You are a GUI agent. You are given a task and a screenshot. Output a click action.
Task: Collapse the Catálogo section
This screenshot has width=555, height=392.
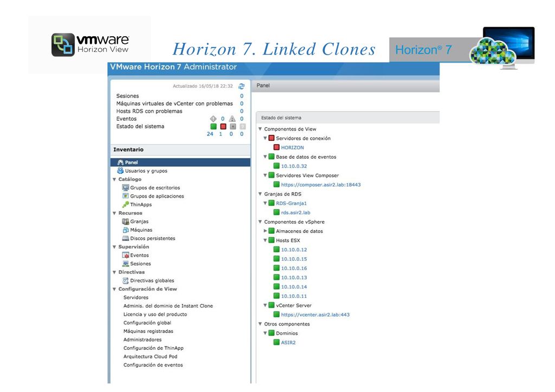114,180
